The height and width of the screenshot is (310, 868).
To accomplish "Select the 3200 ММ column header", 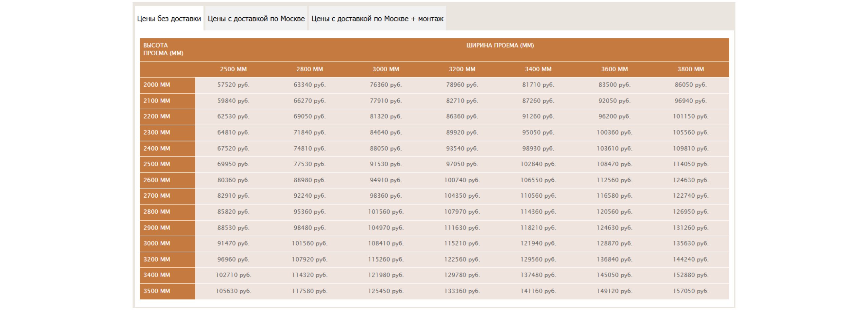I will (x=462, y=69).
